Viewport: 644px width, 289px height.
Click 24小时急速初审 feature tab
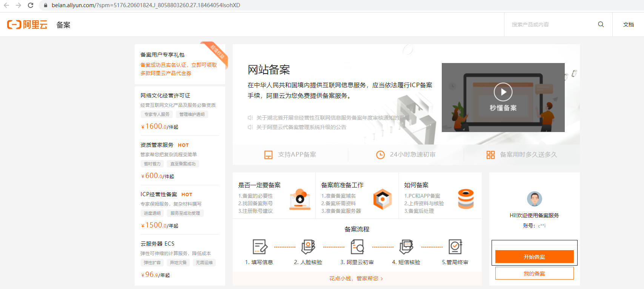[406, 155]
